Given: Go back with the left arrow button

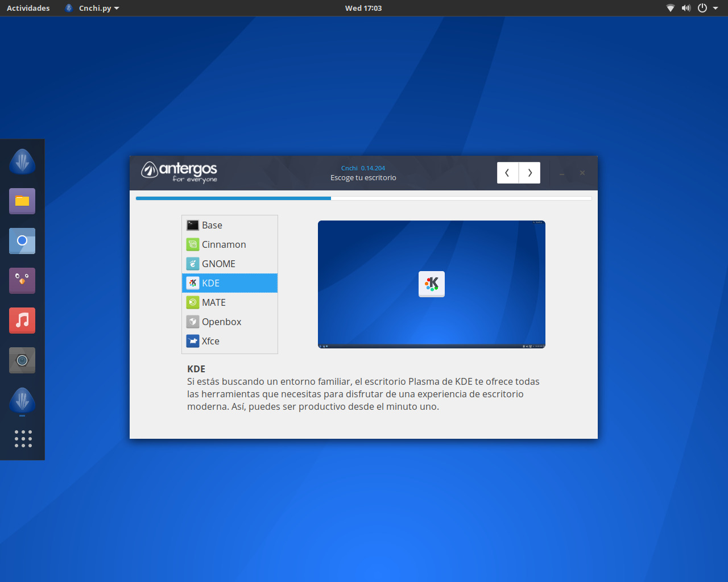Looking at the screenshot, I should [507, 173].
